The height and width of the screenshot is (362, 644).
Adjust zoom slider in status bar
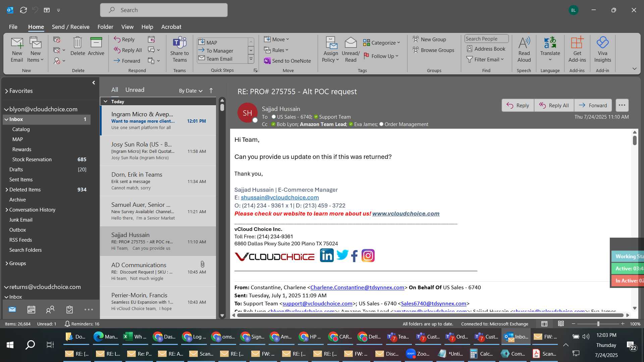point(598,324)
